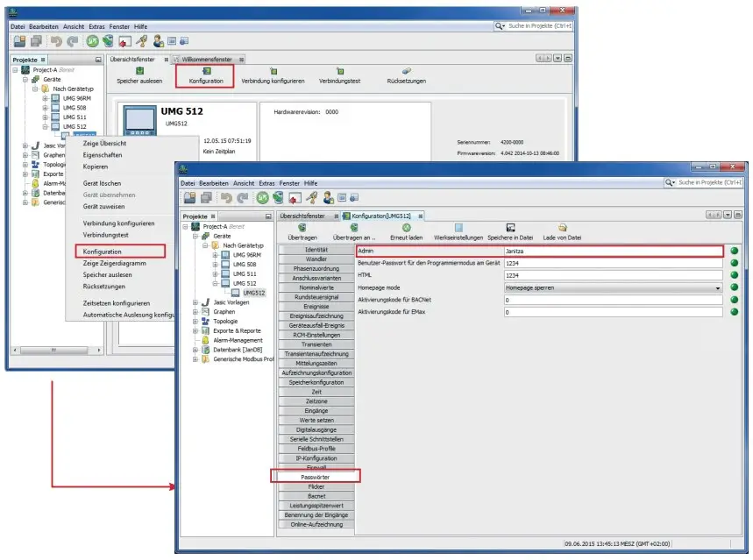Screen dimensions: 753x560
Task: Click the Erneut laden reload icon
Action: (406, 228)
